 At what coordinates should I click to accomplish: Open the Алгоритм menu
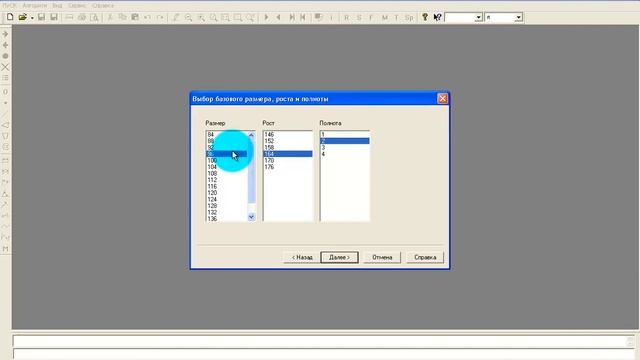coord(34,6)
